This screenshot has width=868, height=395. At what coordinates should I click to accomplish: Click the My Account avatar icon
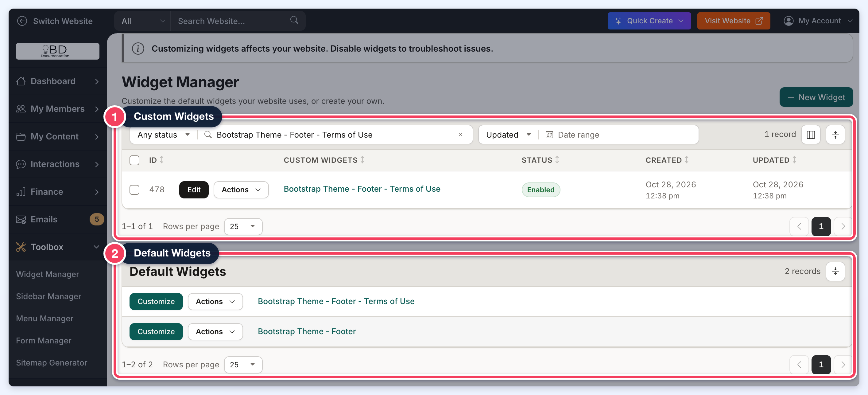[788, 21]
